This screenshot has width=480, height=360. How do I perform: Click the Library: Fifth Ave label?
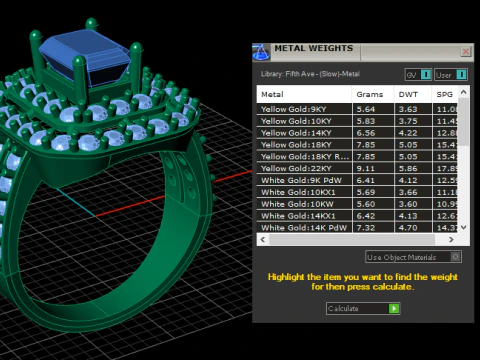tap(310, 74)
